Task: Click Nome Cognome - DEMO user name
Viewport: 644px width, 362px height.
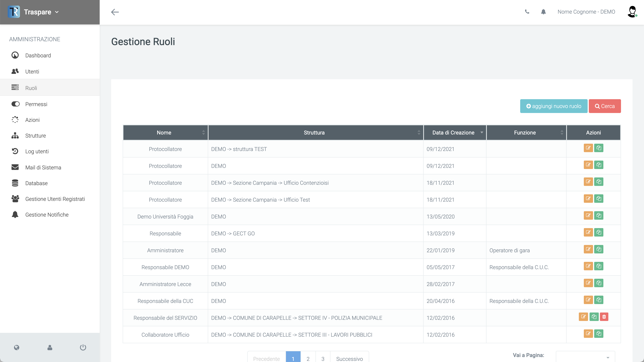Action: (x=586, y=12)
